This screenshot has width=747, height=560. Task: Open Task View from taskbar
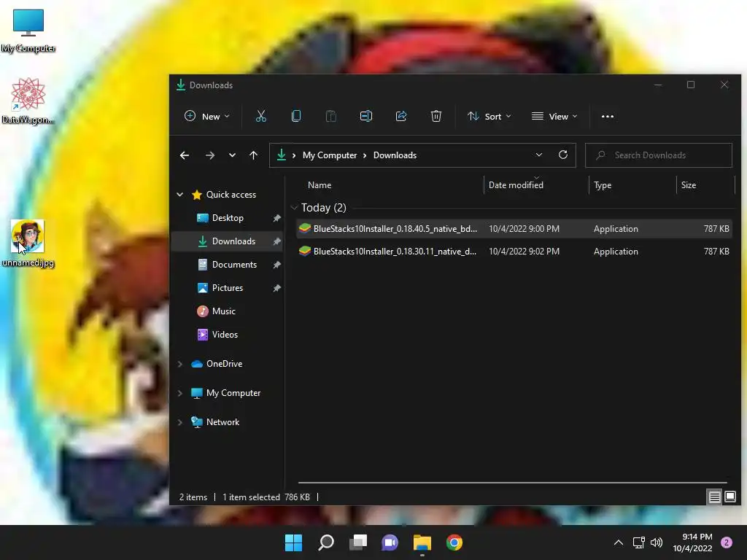point(357,542)
